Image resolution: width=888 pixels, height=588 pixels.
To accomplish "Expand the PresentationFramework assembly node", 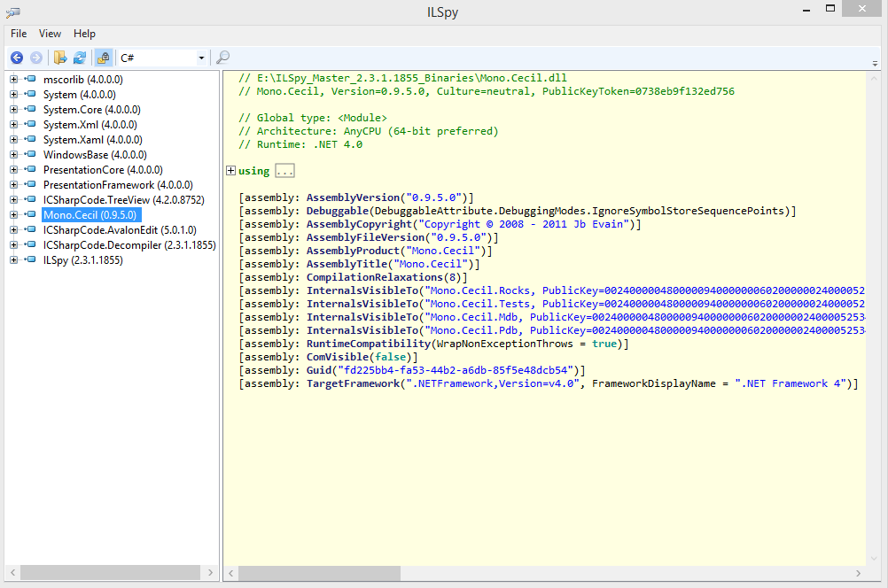I will [13, 184].
